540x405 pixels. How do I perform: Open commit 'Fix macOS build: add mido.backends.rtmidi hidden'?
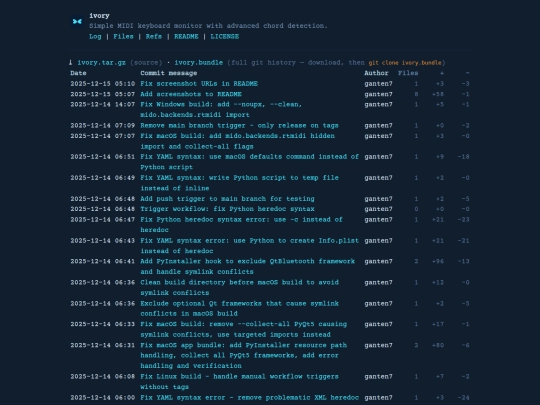(237, 141)
